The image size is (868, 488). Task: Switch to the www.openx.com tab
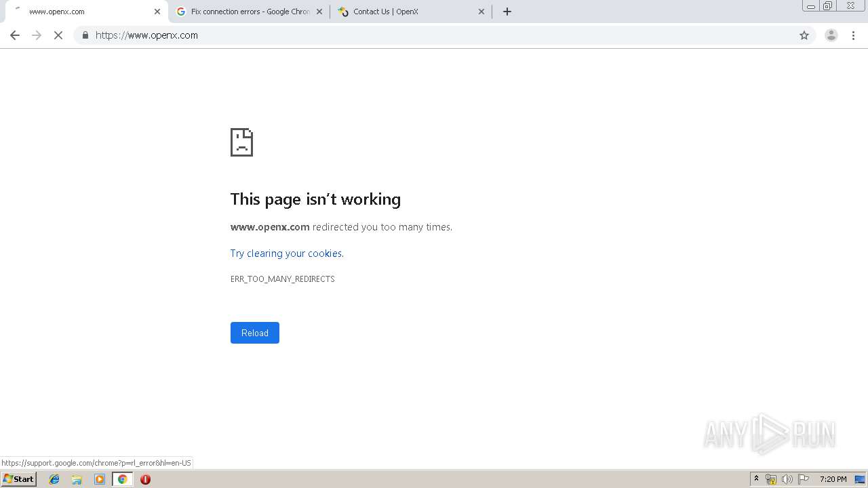click(x=85, y=12)
